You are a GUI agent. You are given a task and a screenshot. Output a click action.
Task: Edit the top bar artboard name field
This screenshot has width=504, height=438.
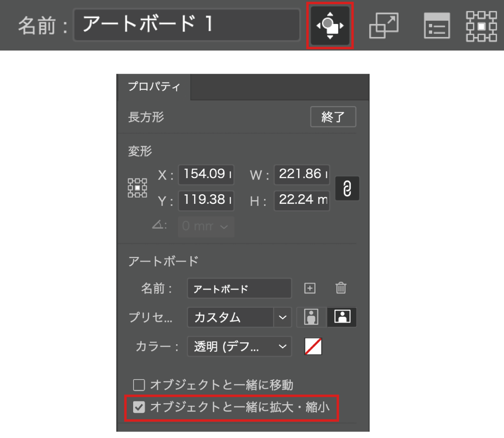[x=187, y=25]
